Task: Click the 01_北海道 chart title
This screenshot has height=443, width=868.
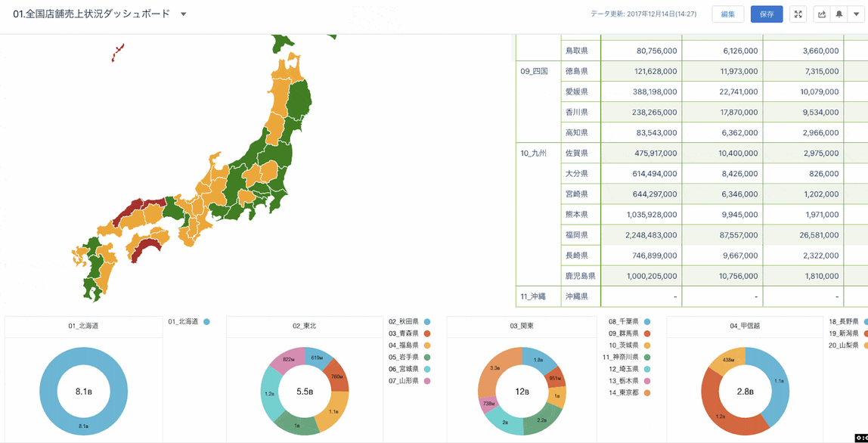Action: [x=83, y=327]
